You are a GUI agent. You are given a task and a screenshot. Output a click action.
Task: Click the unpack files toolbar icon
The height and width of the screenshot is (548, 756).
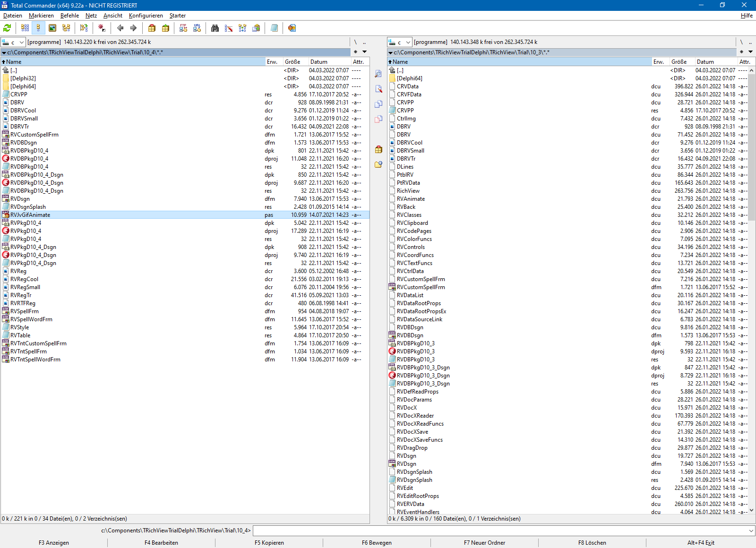tap(165, 28)
